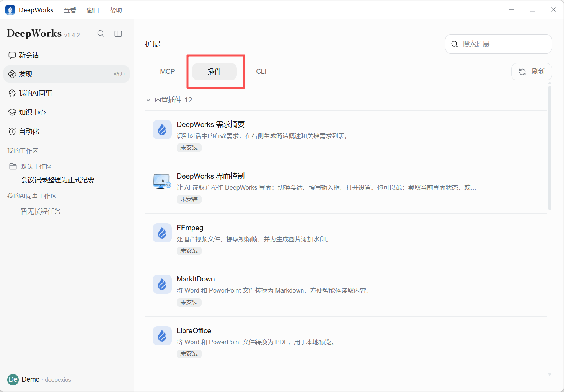Click the 刷新 refresh button

531,72
